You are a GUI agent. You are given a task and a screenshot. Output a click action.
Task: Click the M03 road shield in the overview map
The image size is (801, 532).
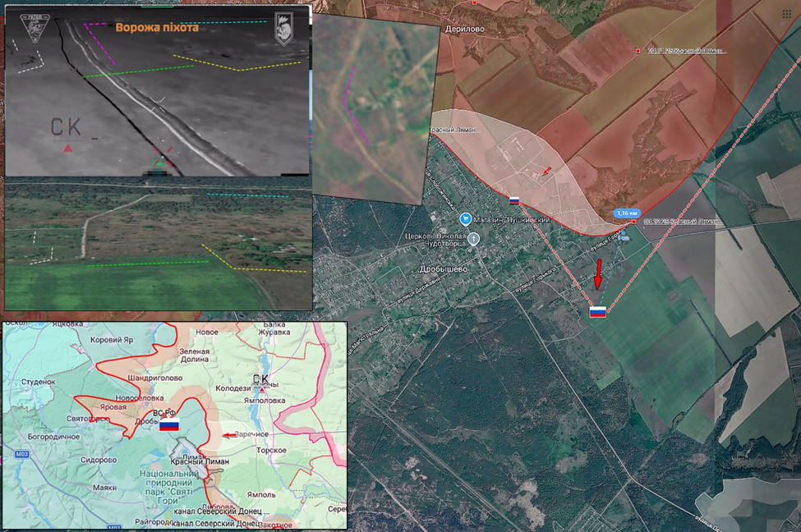(22, 453)
